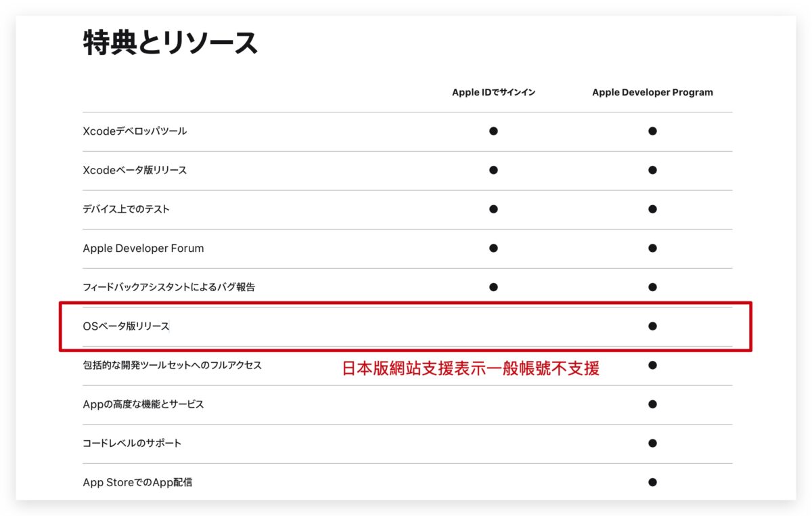This screenshot has width=812, height=516.
Task: Click Apple ID dot in フィードバックアシスタント row
Action: coord(493,287)
